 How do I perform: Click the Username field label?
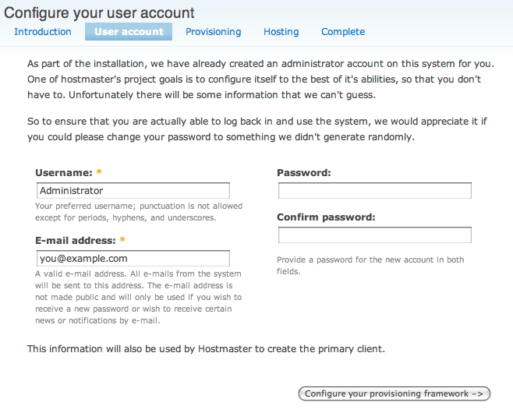point(64,172)
